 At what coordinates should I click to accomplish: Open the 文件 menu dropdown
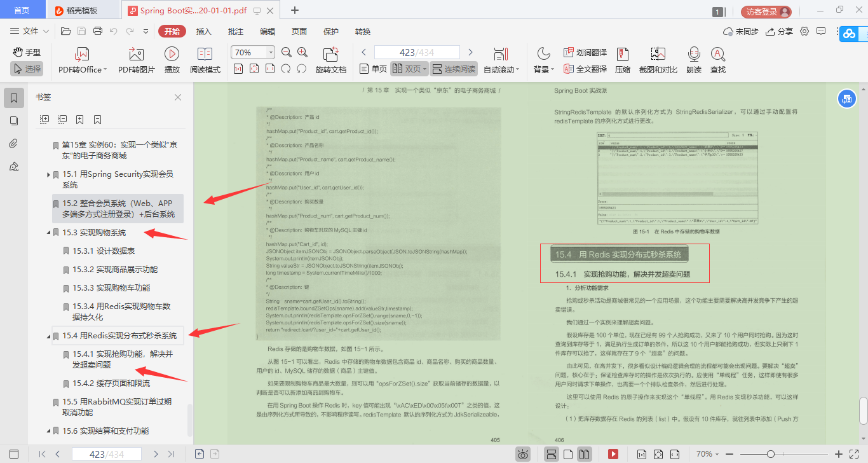[x=30, y=31]
